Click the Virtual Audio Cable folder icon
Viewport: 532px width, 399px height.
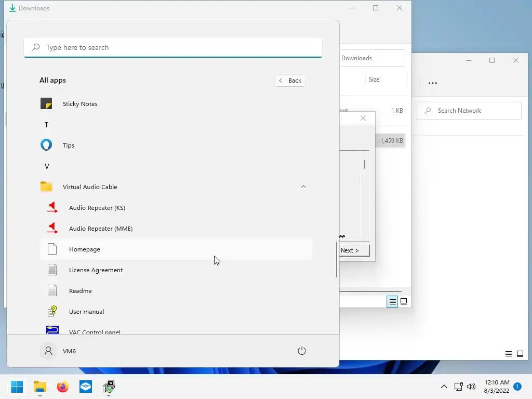tap(46, 187)
